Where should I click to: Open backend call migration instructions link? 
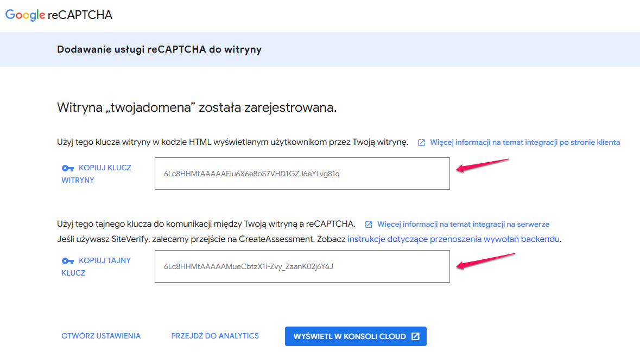tap(453, 239)
